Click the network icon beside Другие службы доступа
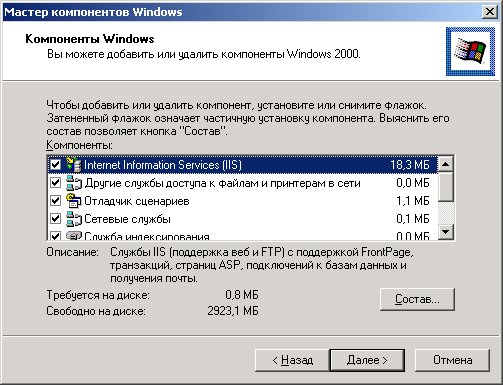503x385 pixels. pyautogui.click(x=74, y=183)
